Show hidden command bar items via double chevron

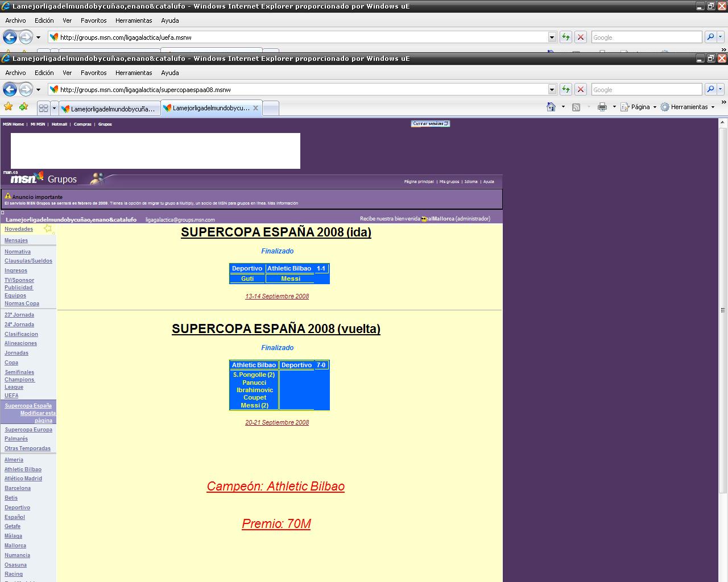tap(723, 103)
